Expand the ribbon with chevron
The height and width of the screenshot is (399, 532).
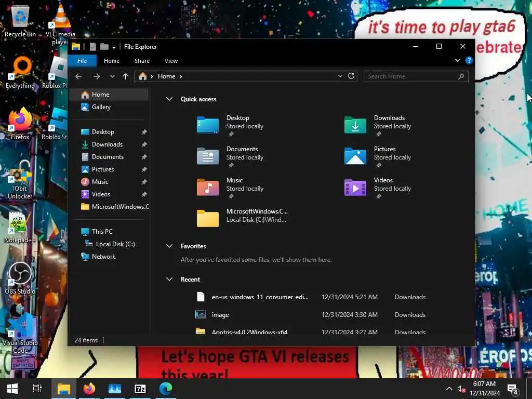(x=457, y=60)
